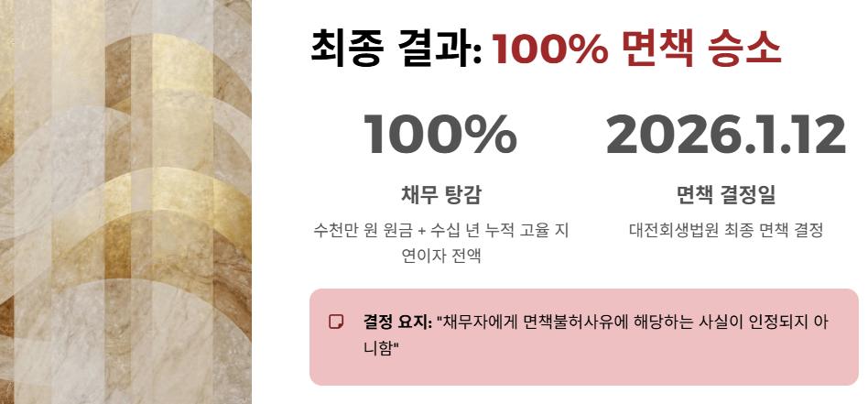The width and height of the screenshot is (868, 404).
Task: Click the black "최종 결과:" heading text
Action: [x=396, y=49]
